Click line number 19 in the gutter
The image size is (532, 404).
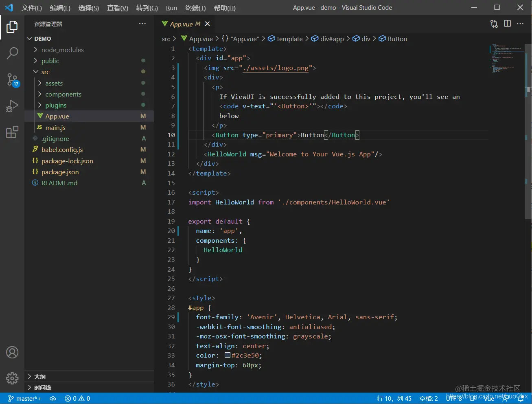pos(171,221)
